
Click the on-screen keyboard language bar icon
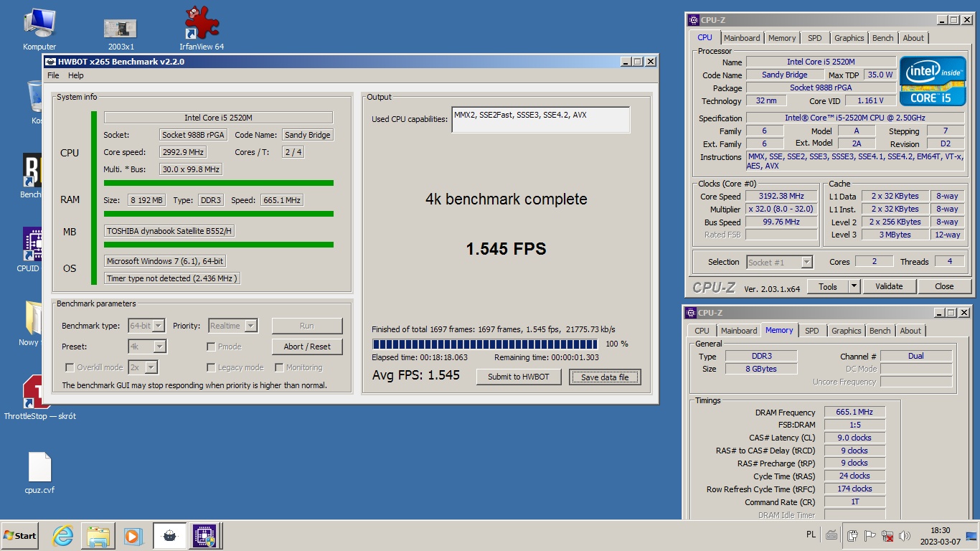coord(831,535)
